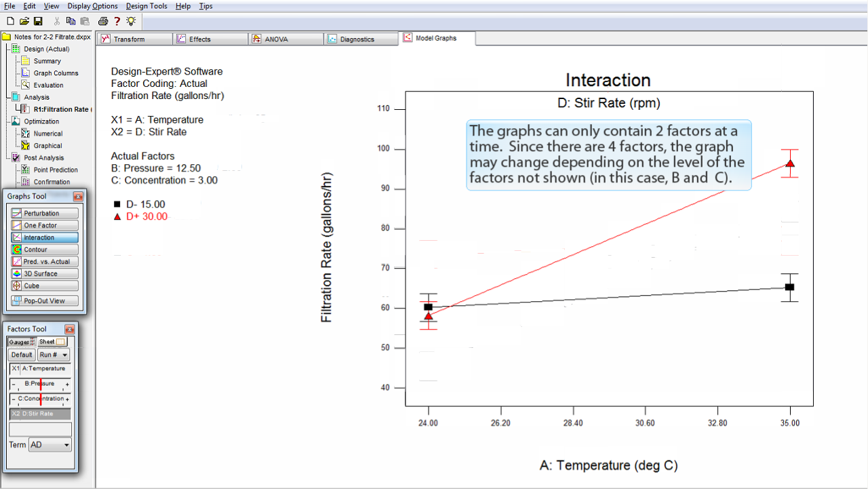Open Graph Columns in the tree
Image resolution: width=868 pixels, height=489 pixels.
[x=50, y=73]
